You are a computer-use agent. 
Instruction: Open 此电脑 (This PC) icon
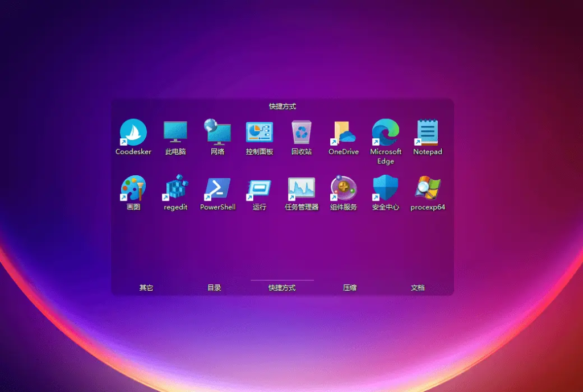pos(175,133)
